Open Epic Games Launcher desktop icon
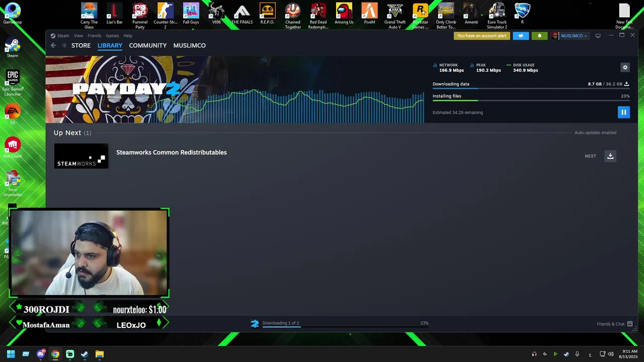Screen dimensions: 644x362 click(x=13, y=83)
